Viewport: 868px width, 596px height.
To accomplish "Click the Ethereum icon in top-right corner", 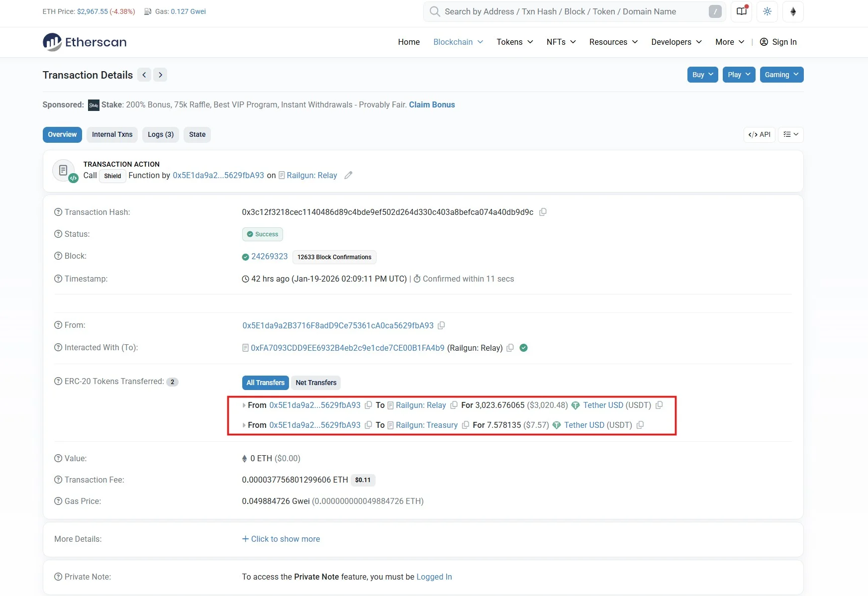I will point(793,11).
